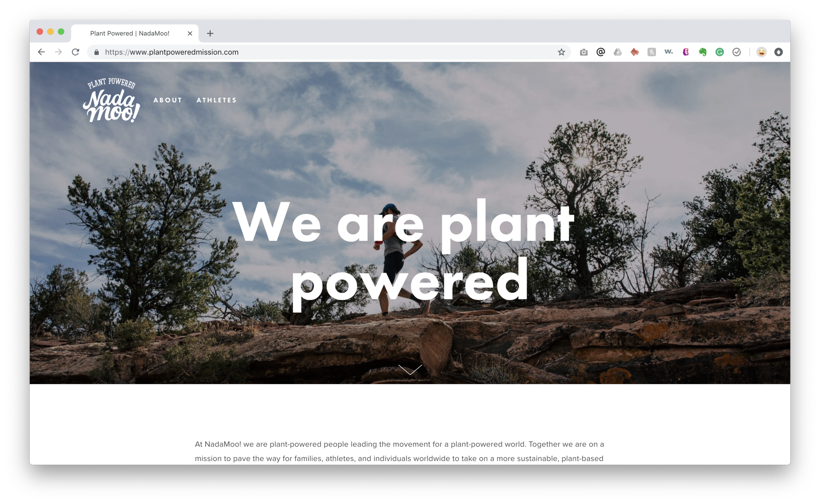
Task: Expand page with the down chevron arrow
Action: (x=410, y=369)
